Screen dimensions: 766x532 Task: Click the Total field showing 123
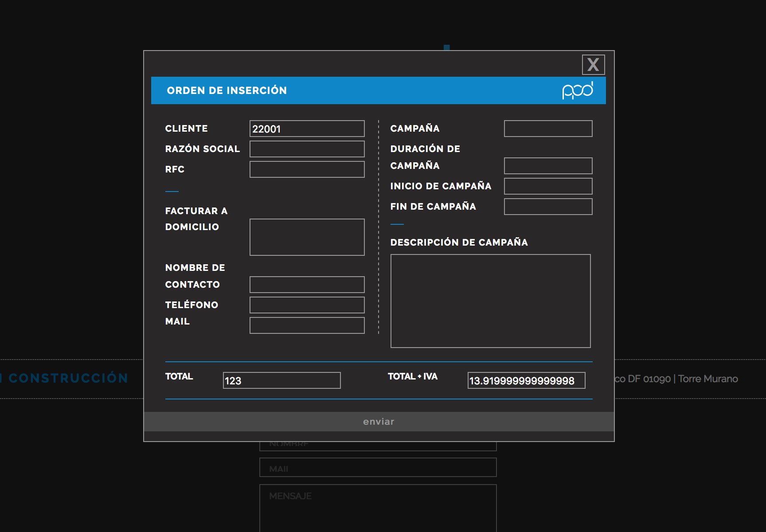[x=281, y=380]
